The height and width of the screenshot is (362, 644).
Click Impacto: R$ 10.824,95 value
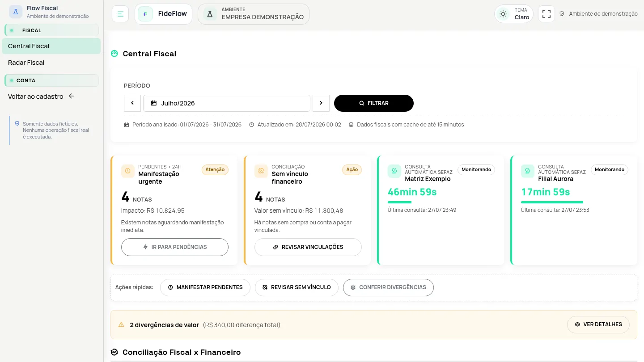click(x=153, y=210)
